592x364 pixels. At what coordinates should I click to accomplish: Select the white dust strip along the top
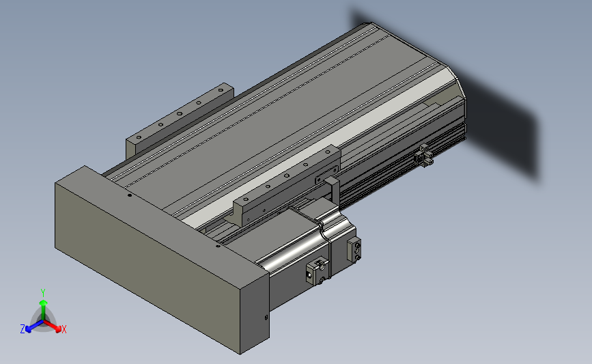click(321, 149)
